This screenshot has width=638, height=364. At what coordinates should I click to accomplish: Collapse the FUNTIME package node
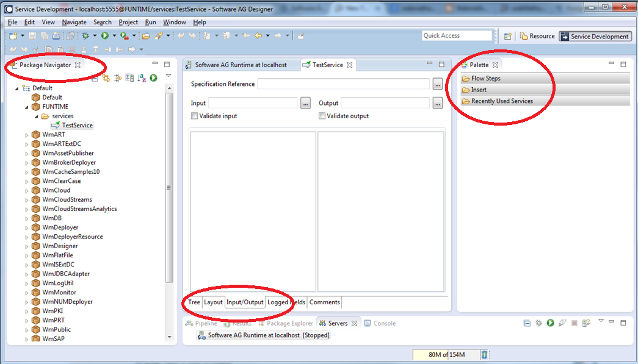point(27,107)
